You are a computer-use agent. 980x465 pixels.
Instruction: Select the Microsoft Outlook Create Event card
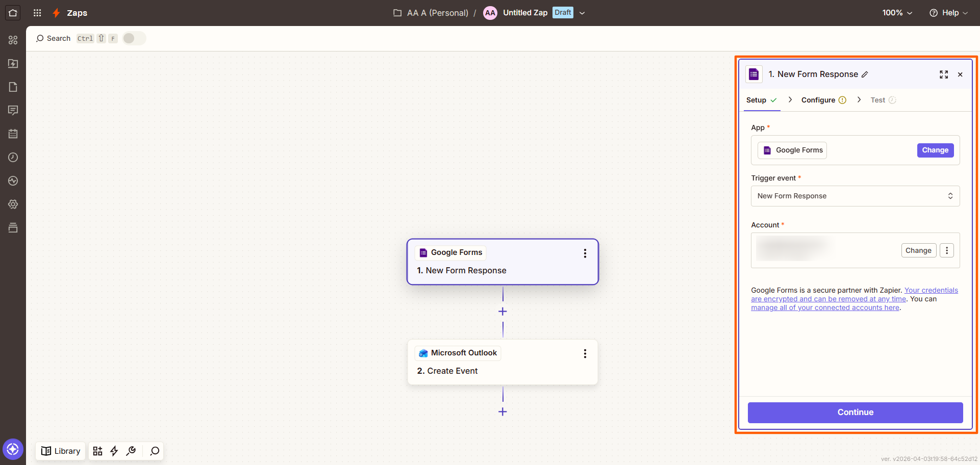tap(502, 362)
